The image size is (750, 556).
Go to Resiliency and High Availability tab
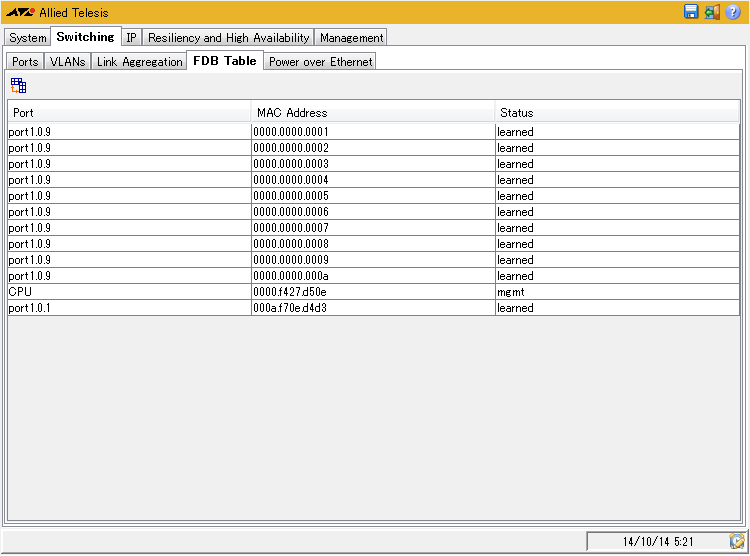coord(228,37)
